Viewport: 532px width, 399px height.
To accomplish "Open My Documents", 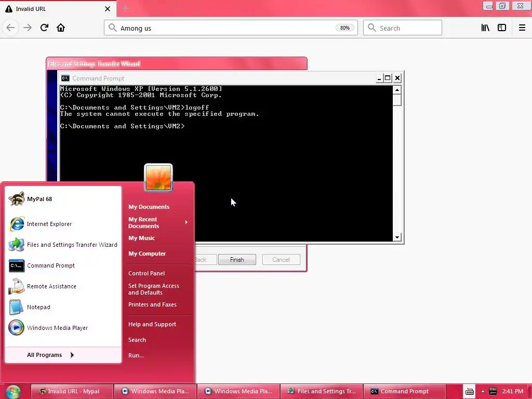I will (x=149, y=207).
